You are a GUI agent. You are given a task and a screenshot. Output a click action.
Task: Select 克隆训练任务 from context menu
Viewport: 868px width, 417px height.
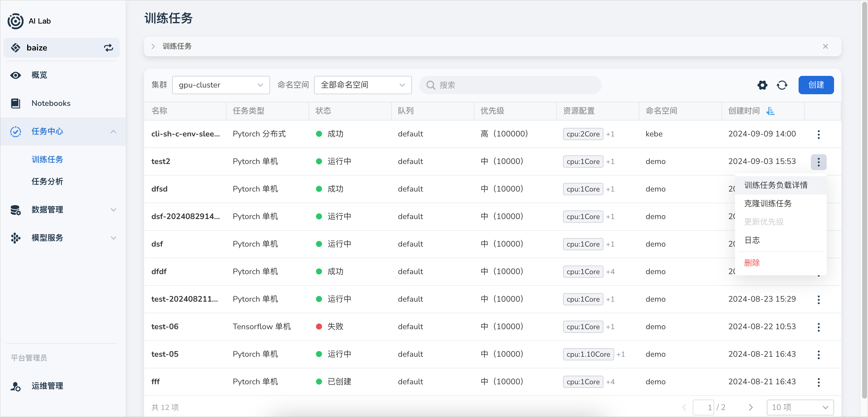point(781,204)
